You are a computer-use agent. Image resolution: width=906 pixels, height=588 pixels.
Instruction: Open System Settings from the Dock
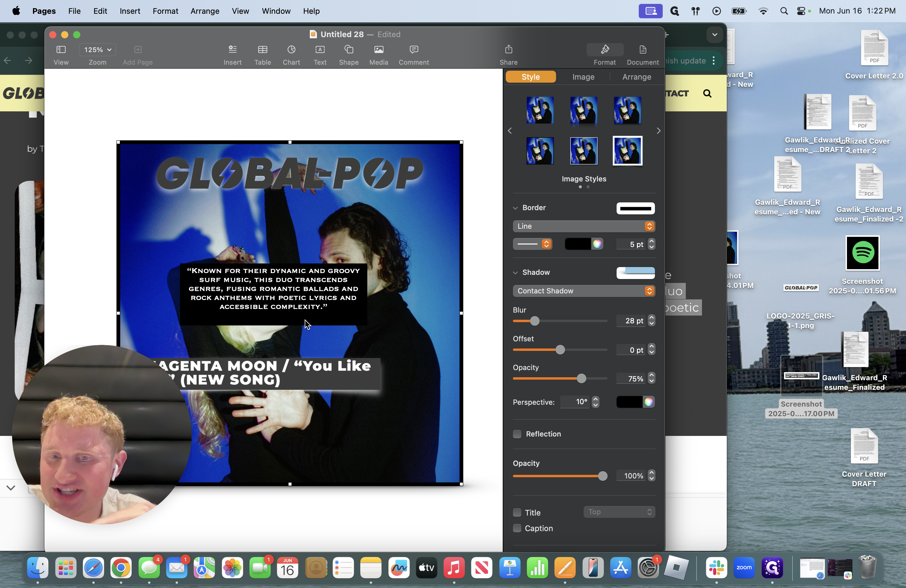point(648,568)
